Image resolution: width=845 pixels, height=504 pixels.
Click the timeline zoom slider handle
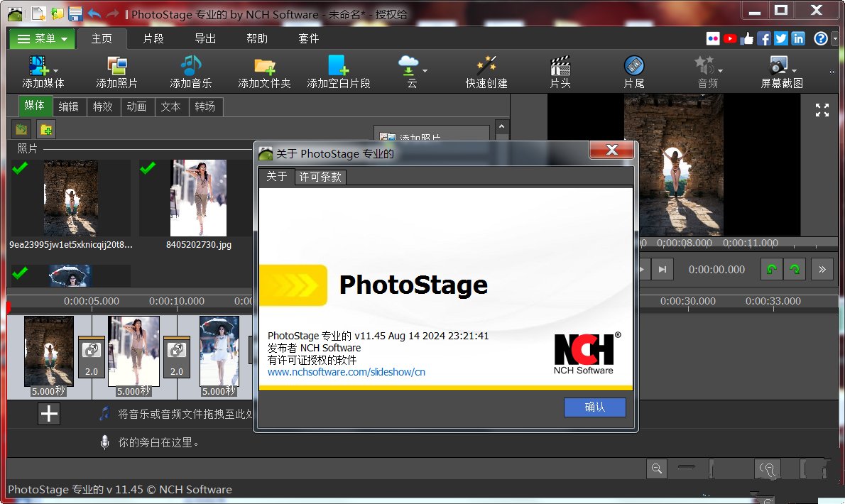click(x=712, y=469)
